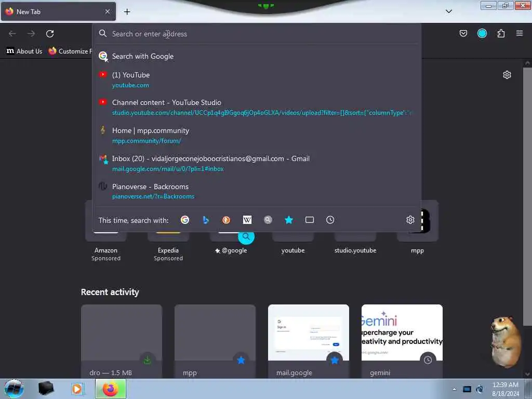
Task: Click the search or enter address field
Action: [257, 34]
